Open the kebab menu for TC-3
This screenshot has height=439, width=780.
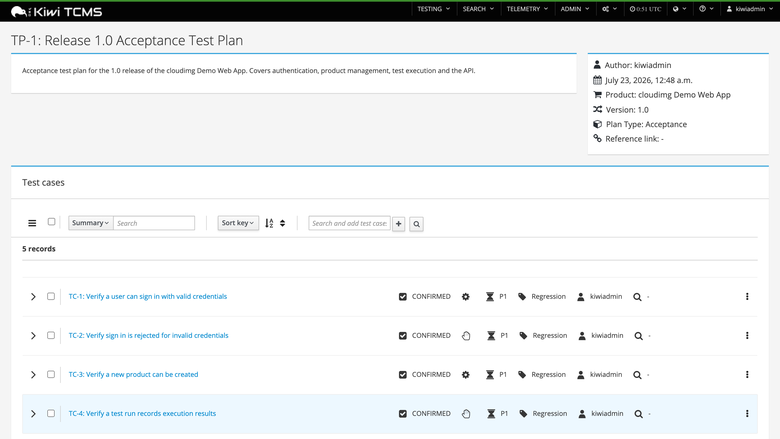pos(747,374)
